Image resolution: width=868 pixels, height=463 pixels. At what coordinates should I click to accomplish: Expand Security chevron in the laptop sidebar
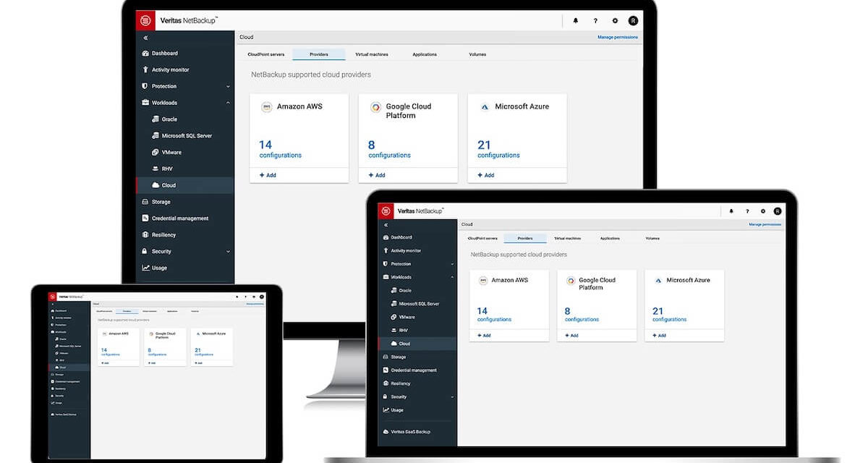[453, 397]
